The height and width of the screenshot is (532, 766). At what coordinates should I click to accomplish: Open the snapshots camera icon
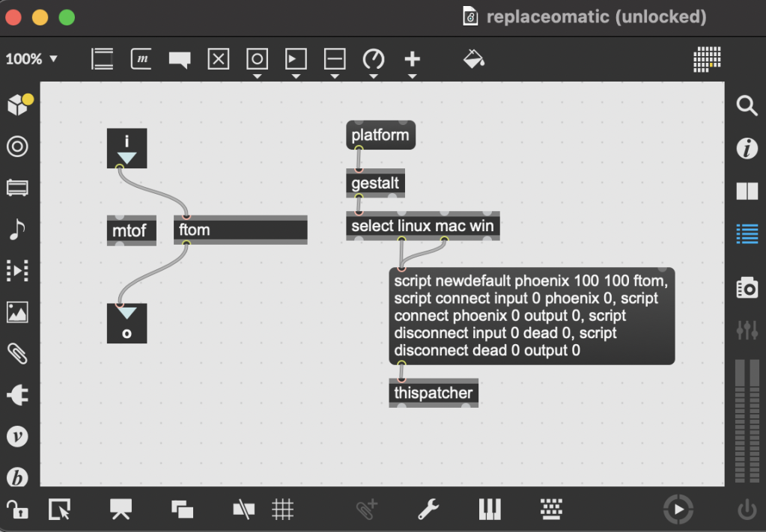coord(747,288)
